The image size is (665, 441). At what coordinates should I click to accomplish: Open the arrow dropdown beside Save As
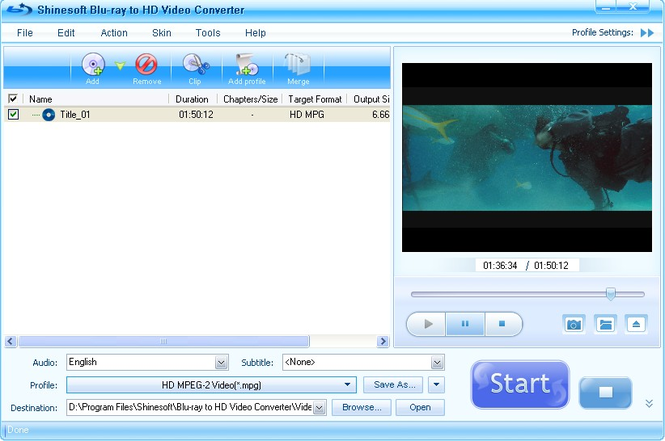436,385
